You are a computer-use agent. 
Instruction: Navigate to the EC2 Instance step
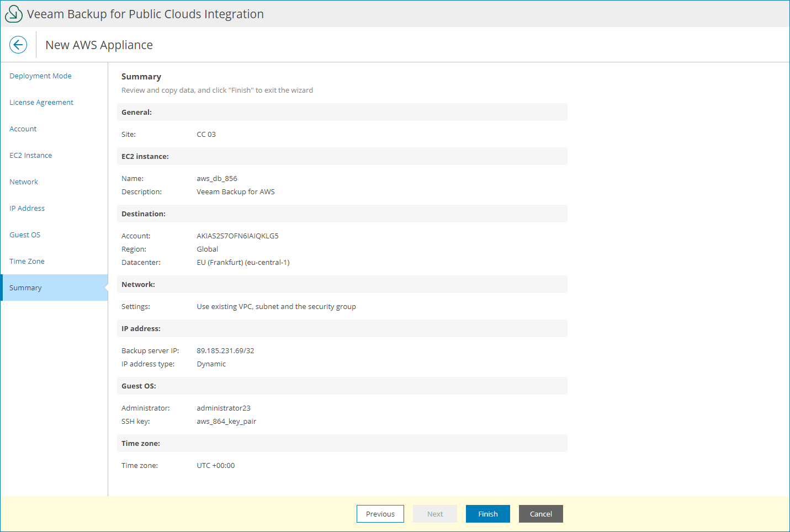pos(30,155)
